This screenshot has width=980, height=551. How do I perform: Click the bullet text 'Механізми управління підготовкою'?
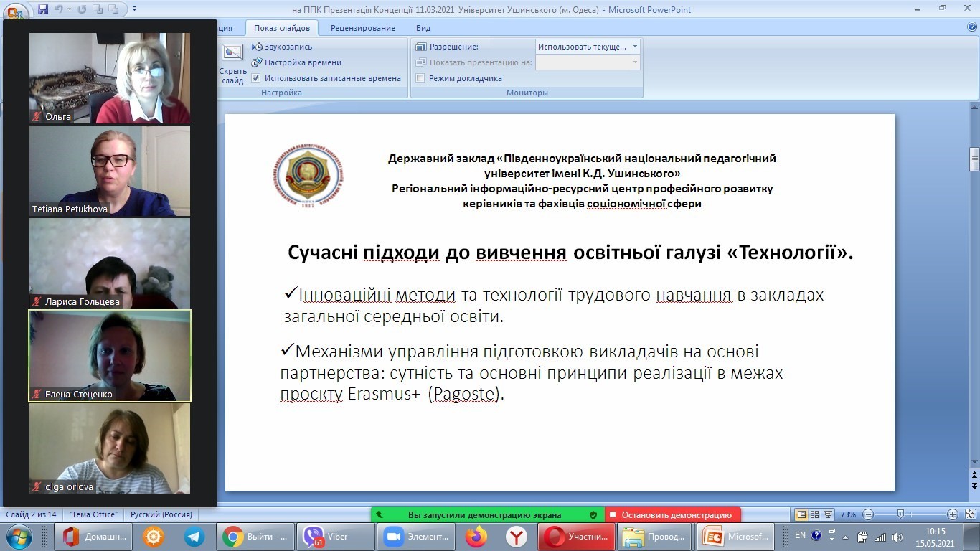(x=532, y=372)
